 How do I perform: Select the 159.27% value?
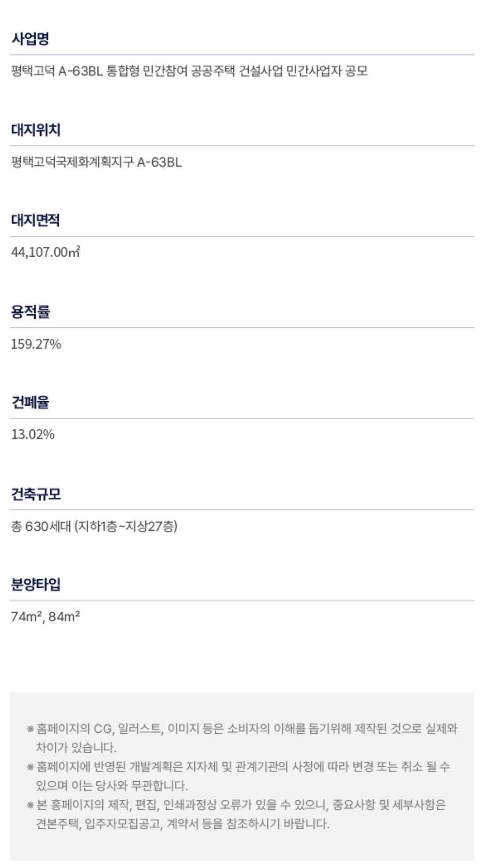(x=36, y=344)
